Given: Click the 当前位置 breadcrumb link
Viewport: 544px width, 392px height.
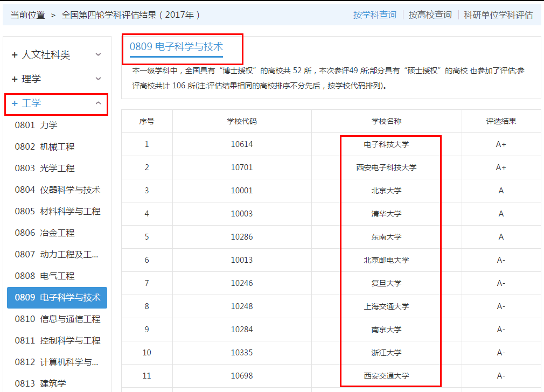Looking at the screenshot, I should (26, 15).
